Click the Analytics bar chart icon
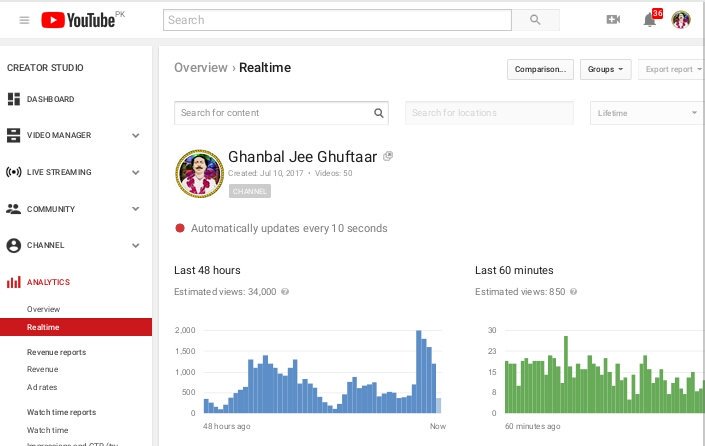This screenshot has width=705, height=446. pos(13,282)
